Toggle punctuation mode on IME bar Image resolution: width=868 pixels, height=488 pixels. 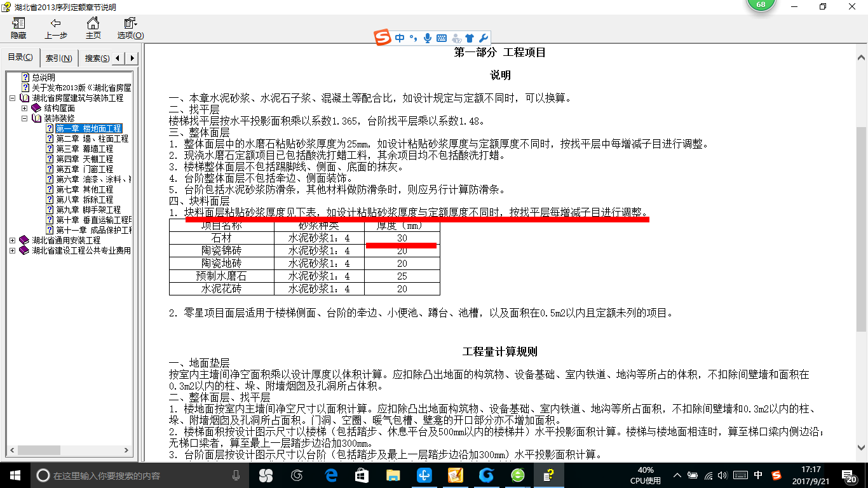point(413,38)
